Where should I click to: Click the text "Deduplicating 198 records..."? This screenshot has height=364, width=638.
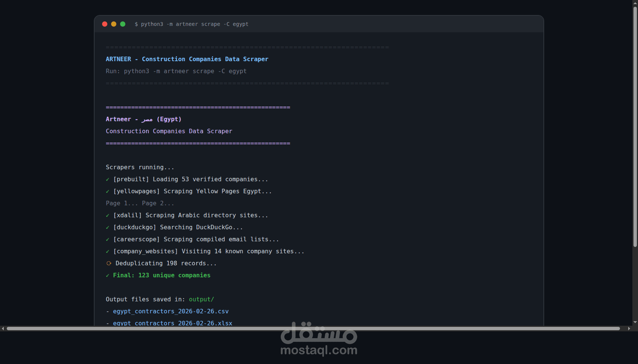pyautogui.click(x=166, y=263)
